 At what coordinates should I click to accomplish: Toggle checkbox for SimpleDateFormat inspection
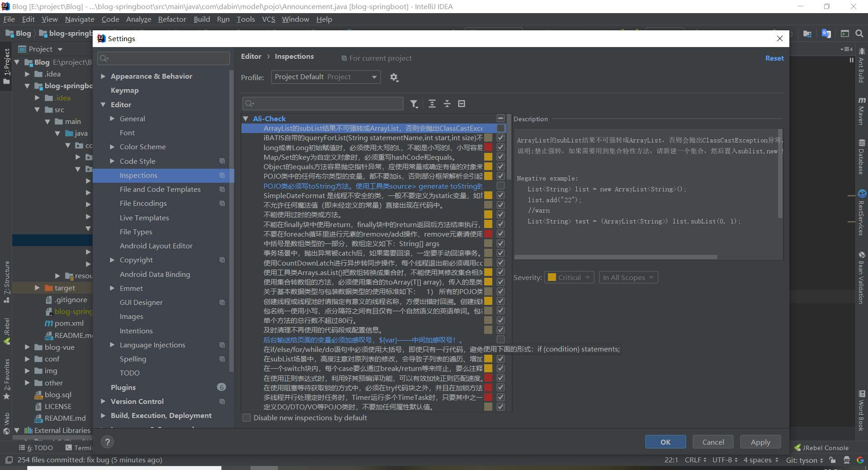click(500, 195)
